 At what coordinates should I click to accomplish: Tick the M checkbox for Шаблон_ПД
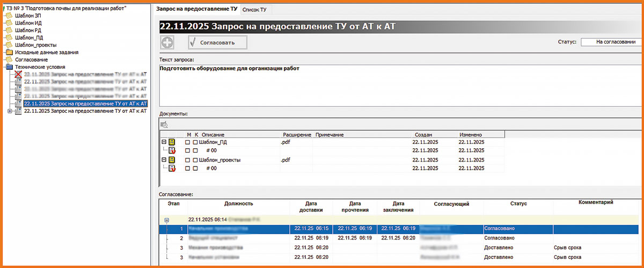[x=188, y=142]
